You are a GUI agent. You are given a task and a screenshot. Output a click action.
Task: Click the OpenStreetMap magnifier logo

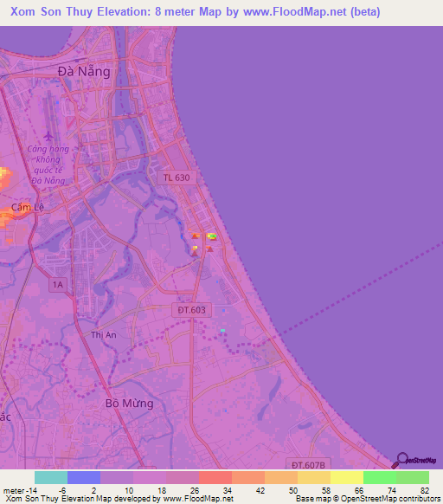(414, 461)
